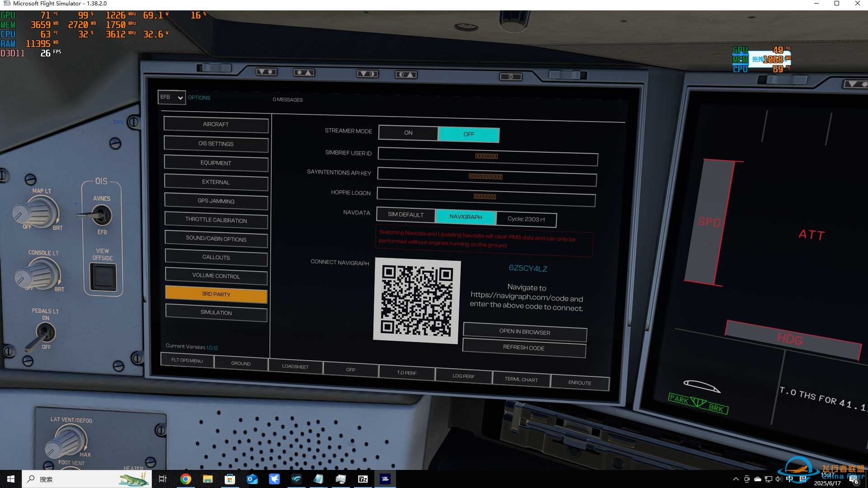Open the OFP tab

click(351, 370)
